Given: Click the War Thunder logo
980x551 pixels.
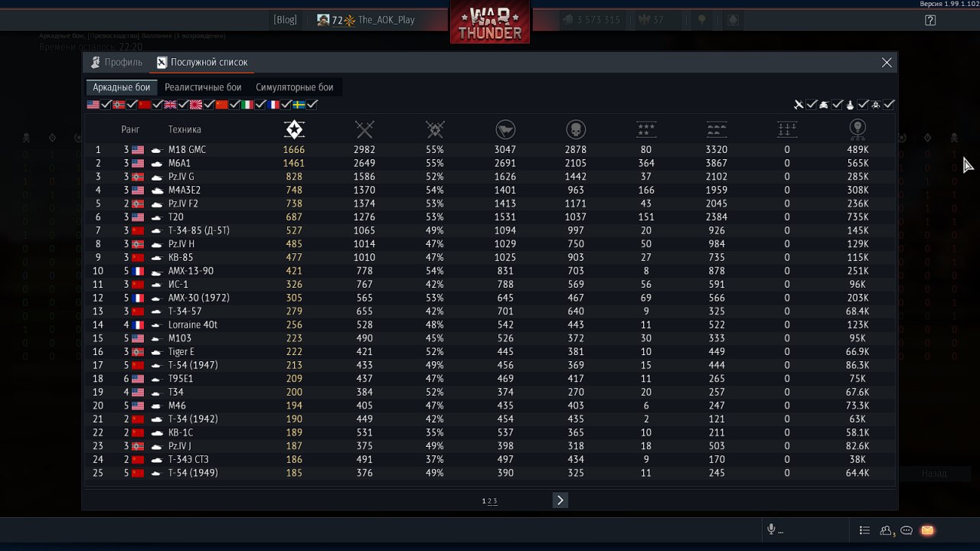Looking at the screenshot, I should (490, 22).
